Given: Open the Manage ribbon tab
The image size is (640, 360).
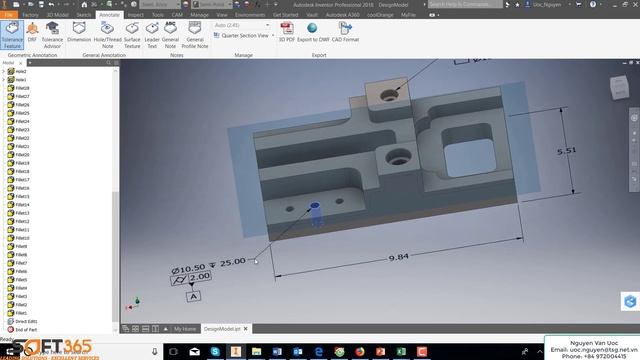Looking at the screenshot, I should [x=199, y=15].
